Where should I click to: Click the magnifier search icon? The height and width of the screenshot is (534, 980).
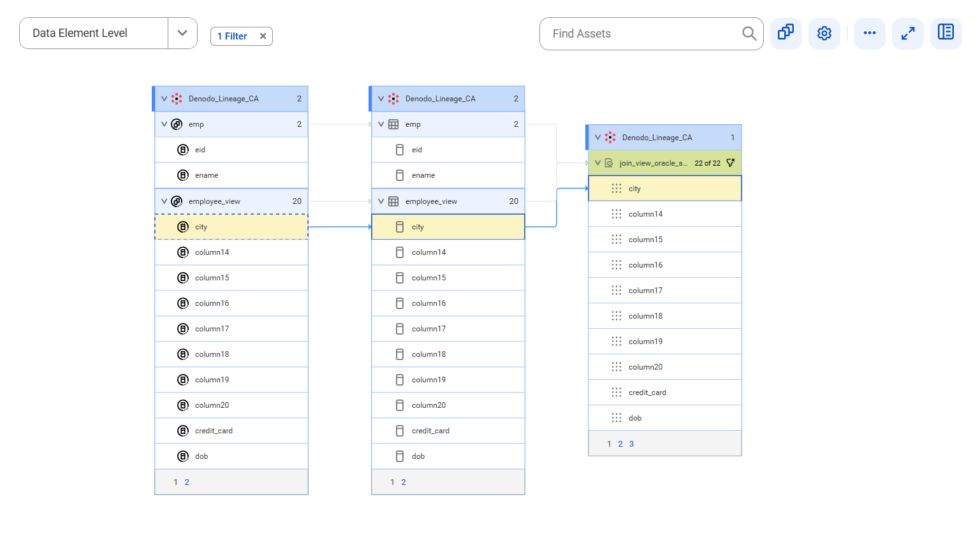(749, 34)
